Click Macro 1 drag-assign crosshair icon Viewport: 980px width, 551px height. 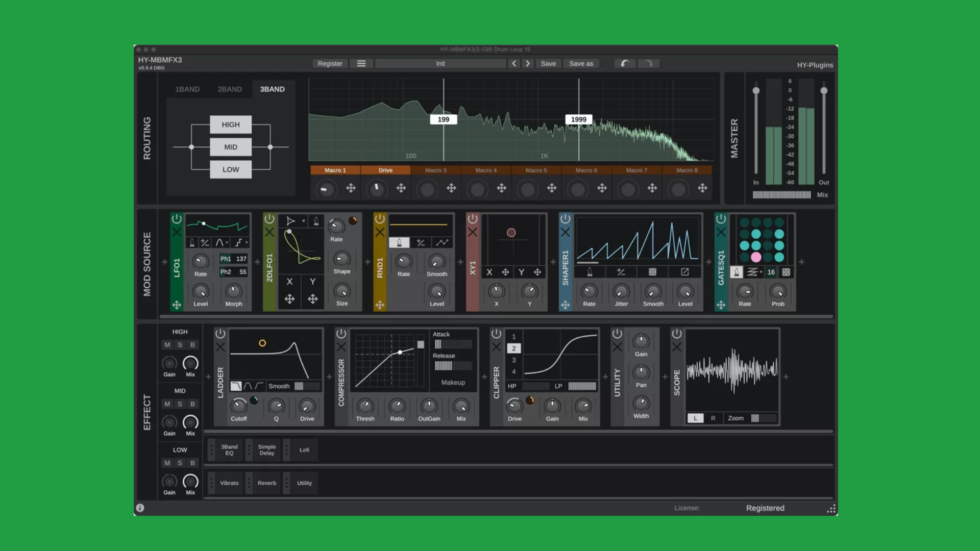point(351,188)
